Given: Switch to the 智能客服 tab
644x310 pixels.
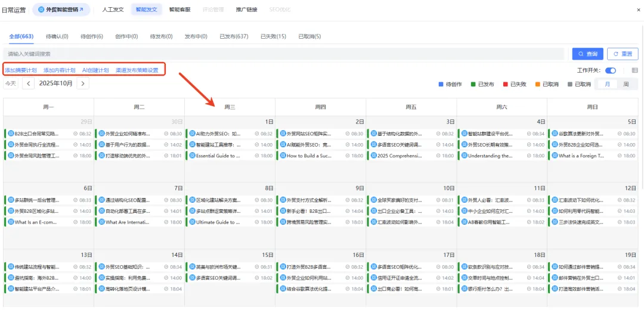Looking at the screenshot, I should (x=179, y=10).
